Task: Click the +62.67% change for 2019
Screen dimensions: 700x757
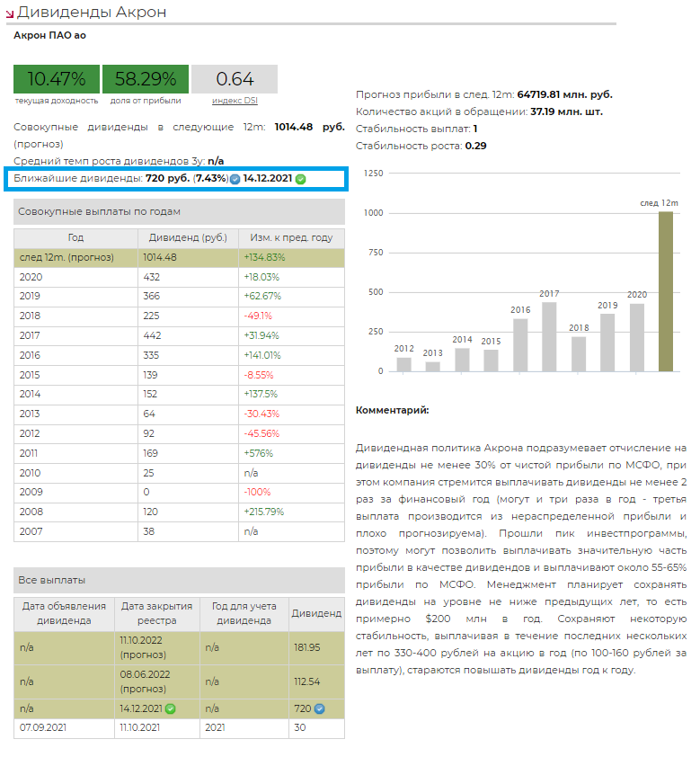Action: (262, 296)
